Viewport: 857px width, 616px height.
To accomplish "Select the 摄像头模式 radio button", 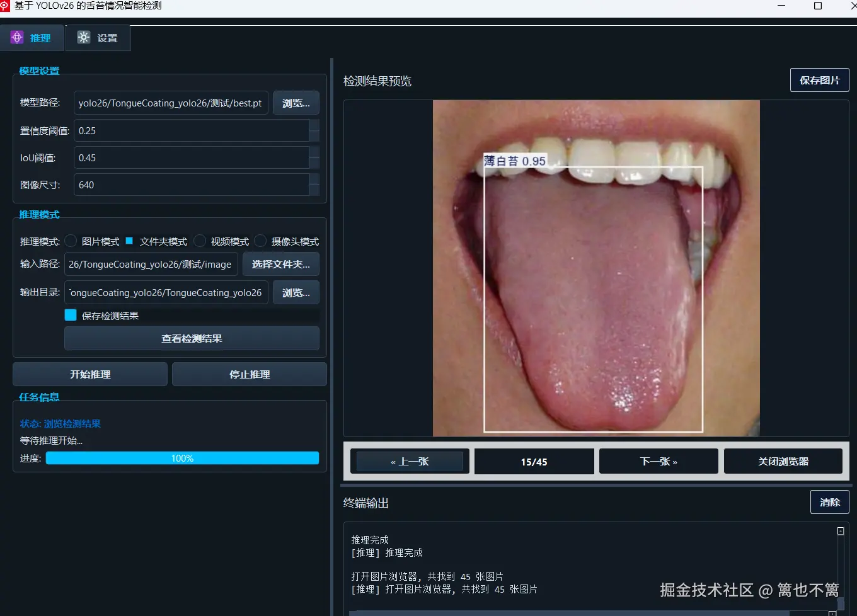I will [260, 241].
